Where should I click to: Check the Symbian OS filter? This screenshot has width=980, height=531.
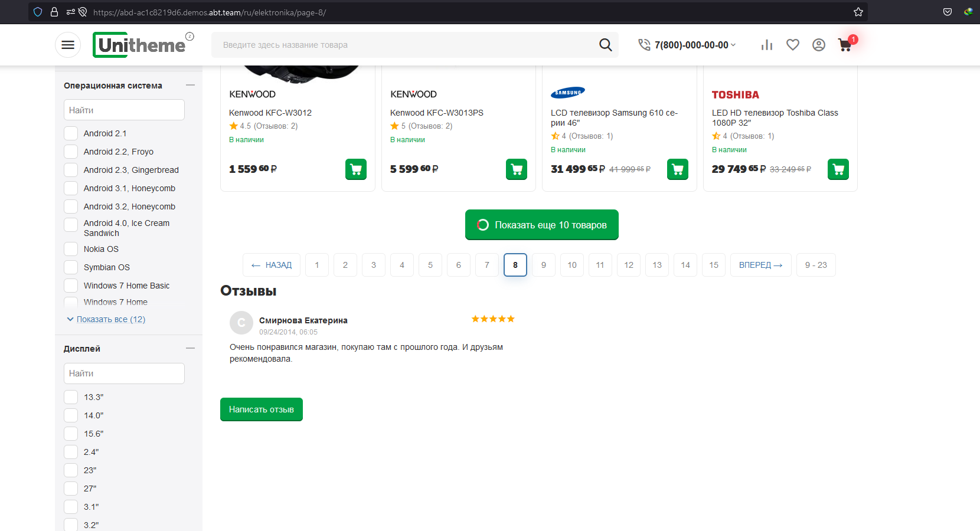point(71,267)
